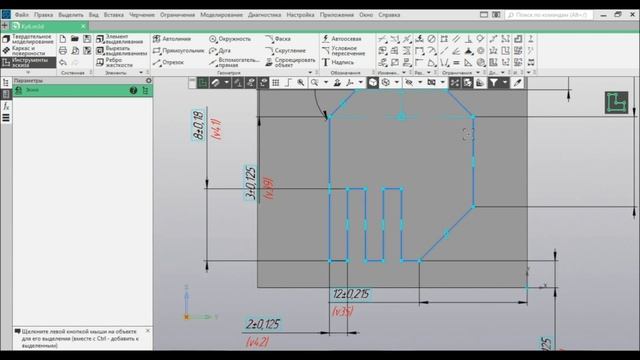Open dropdown next to zoom icon
The image size is (640, 360).
[326, 83]
